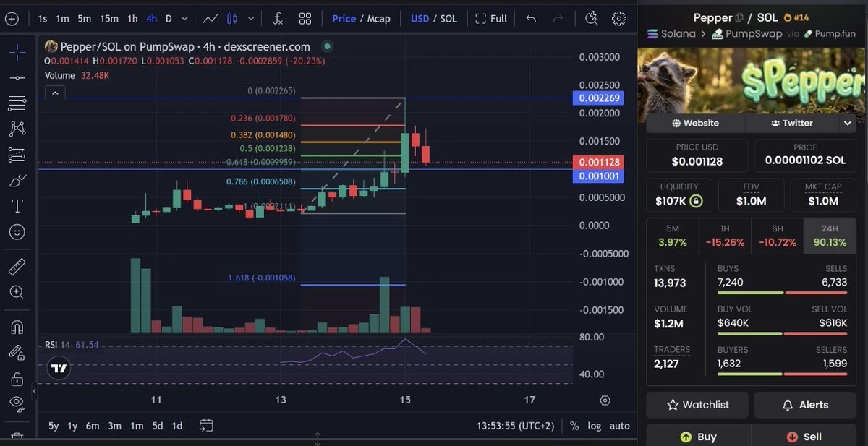This screenshot has width=868, height=446.
Task: Switch price denomination to SOL
Action: [x=448, y=18]
